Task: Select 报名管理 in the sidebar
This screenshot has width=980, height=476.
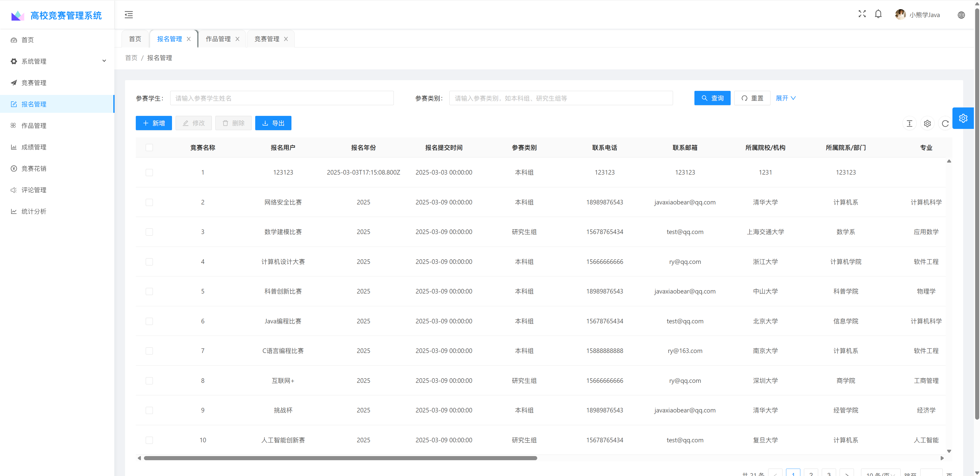Action: (x=57, y=104)
